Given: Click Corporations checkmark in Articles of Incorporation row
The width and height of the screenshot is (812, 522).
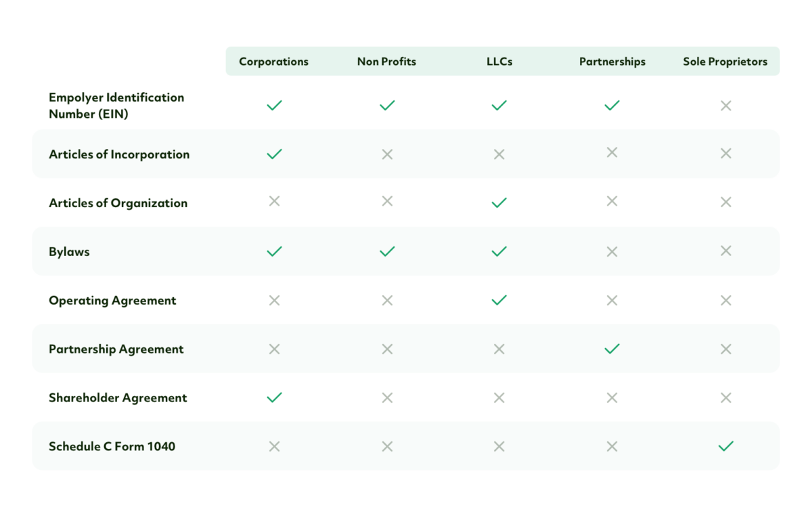Looking at the screenshot, I should pyautogui.click(x=274, y=154).
